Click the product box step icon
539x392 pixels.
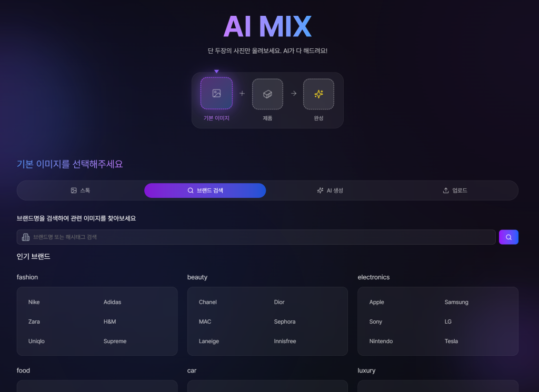[267, 94]
